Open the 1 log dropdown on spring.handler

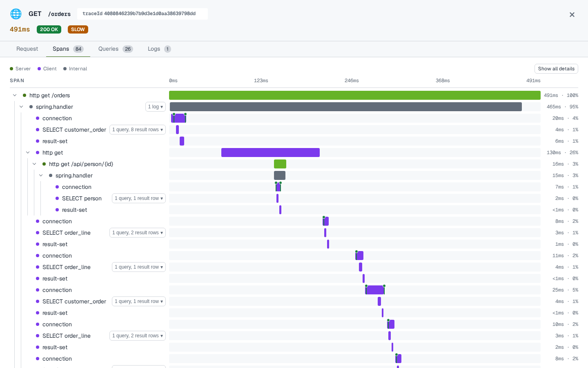coord(156,107)
